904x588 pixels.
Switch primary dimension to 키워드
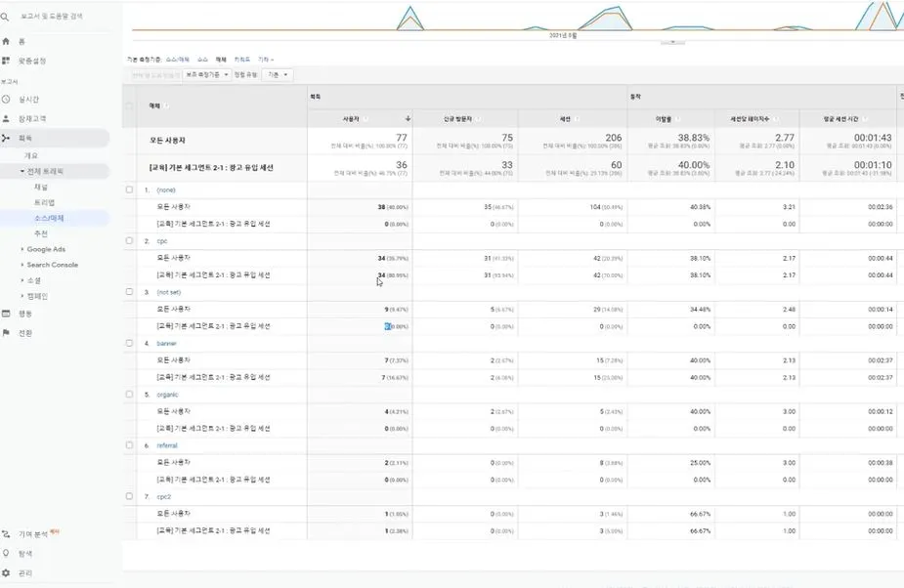point(242,60)
